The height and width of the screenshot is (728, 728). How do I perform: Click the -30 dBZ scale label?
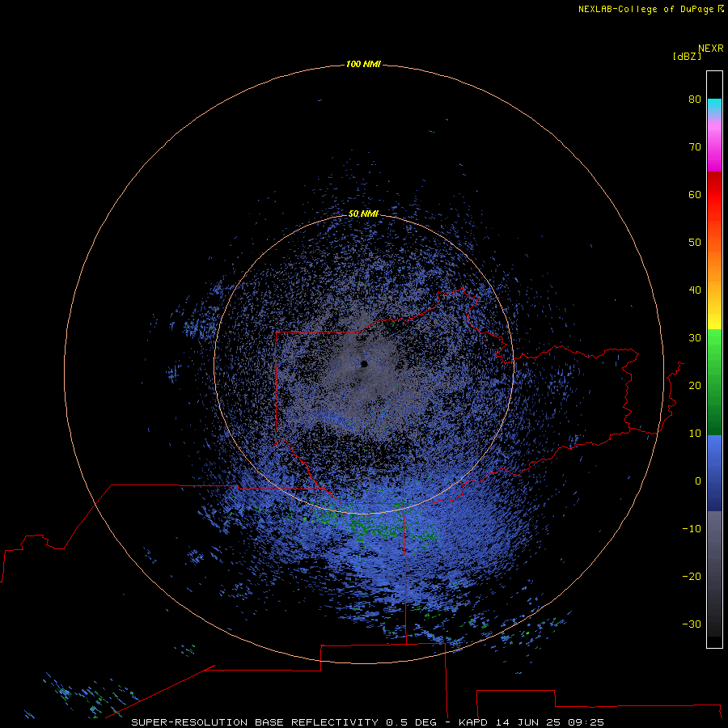click(x=692, y=624)
